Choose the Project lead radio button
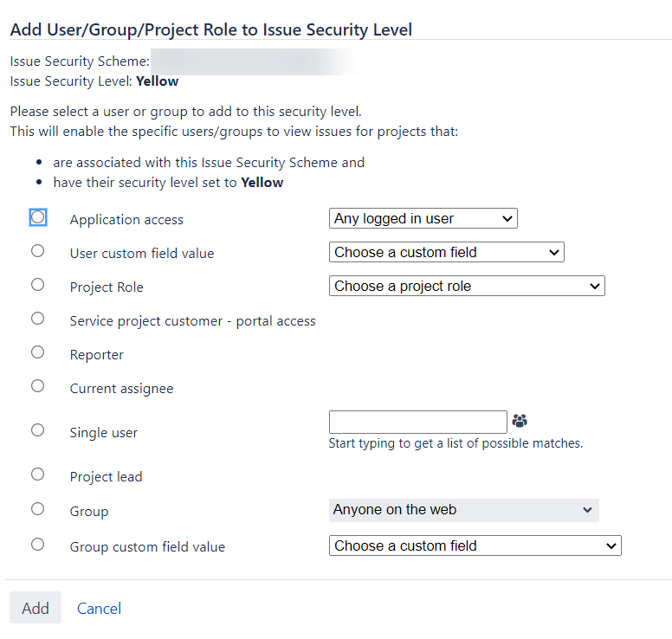Screen dimensions: 672x639 tap(38, 474)
